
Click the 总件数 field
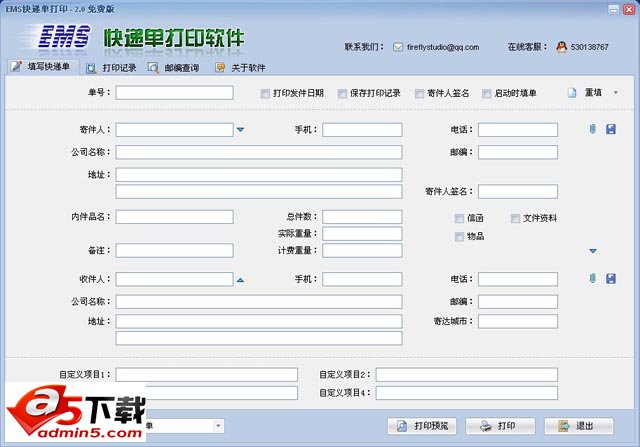362,217
